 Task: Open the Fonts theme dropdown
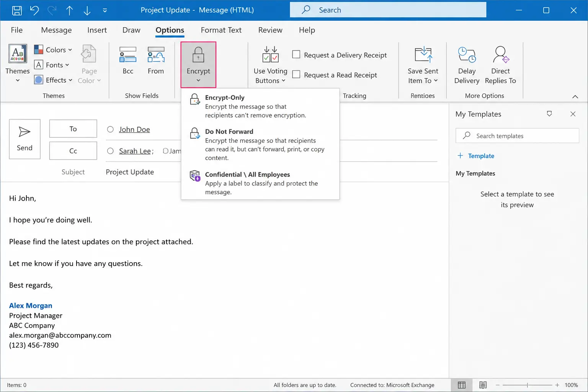[52, 65]
